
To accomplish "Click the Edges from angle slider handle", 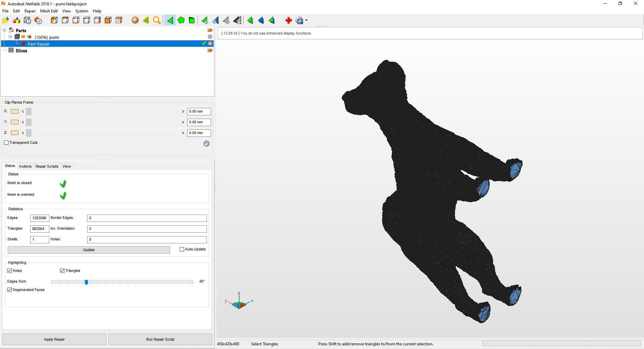I will (x=86, y=282).
